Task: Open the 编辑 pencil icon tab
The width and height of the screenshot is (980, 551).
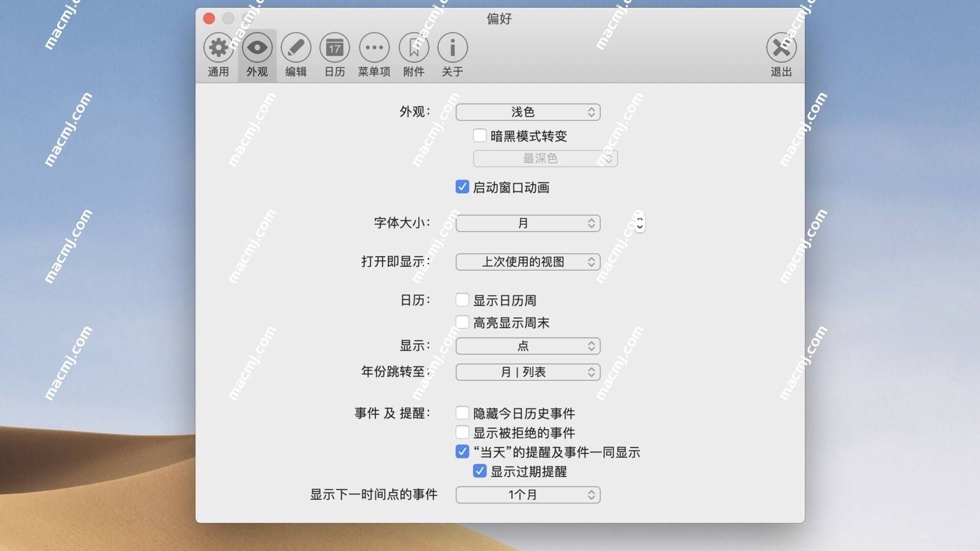Action: click(296, 55)
